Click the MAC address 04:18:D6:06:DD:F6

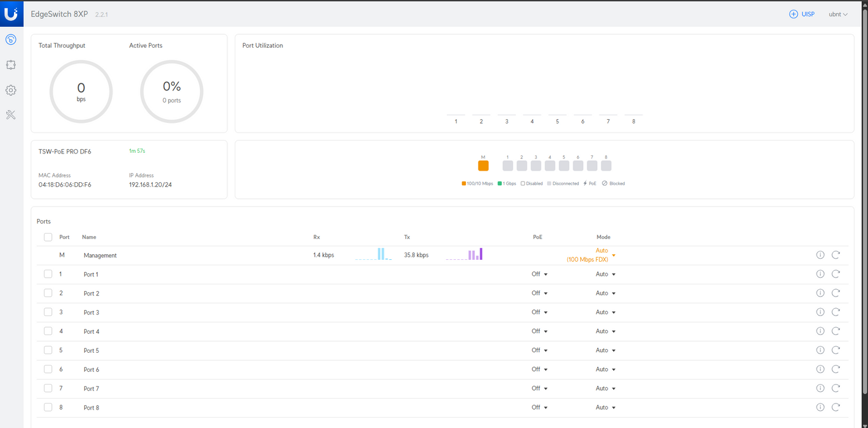[x=65, y=185]
